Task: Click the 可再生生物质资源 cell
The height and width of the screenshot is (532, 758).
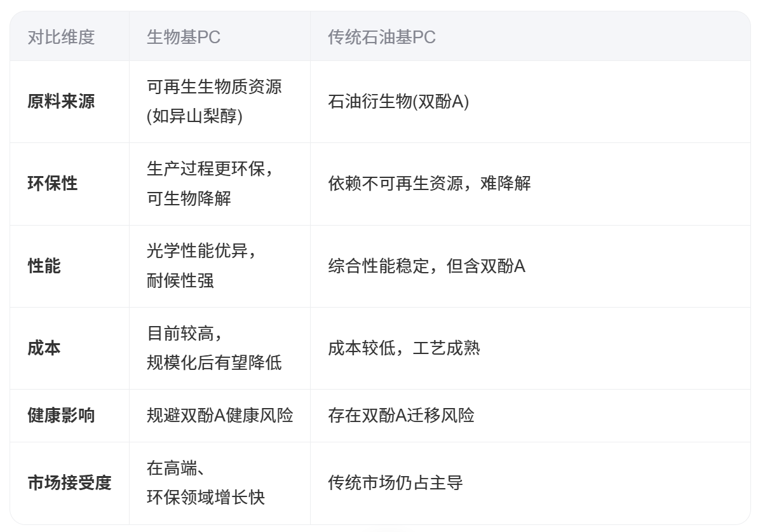Action: pyautogui.click(x=214, y=102)
